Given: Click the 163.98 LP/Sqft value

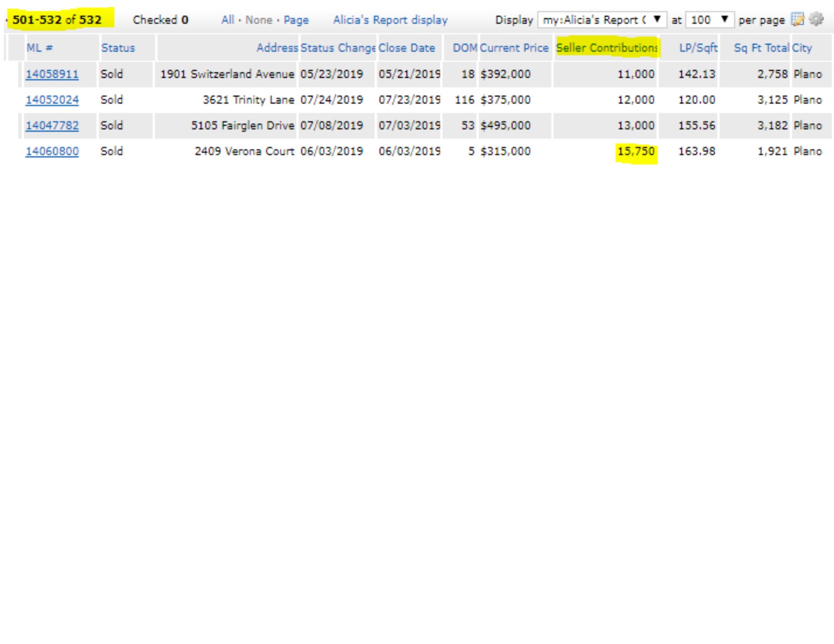Looking at the screenshot, I should click(697, 152).
